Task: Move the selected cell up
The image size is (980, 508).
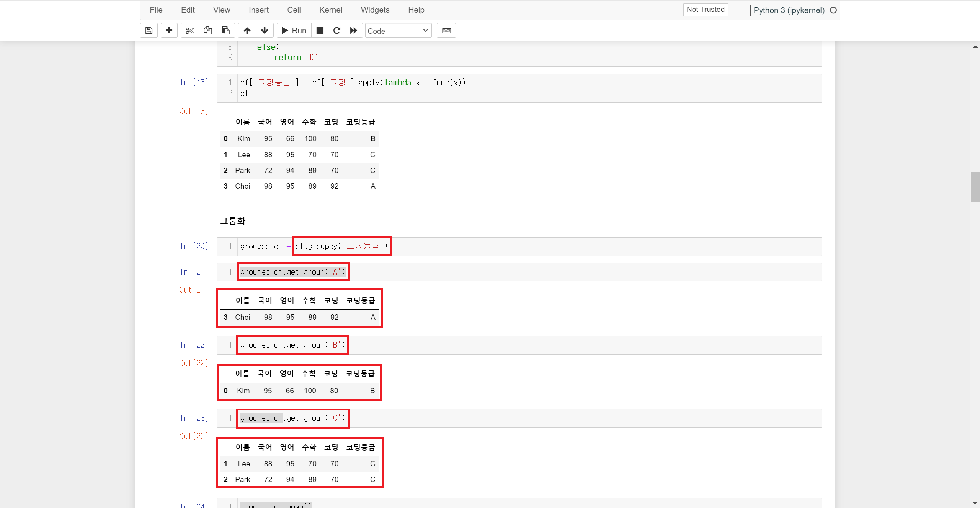Action: [x=247, y=31]
